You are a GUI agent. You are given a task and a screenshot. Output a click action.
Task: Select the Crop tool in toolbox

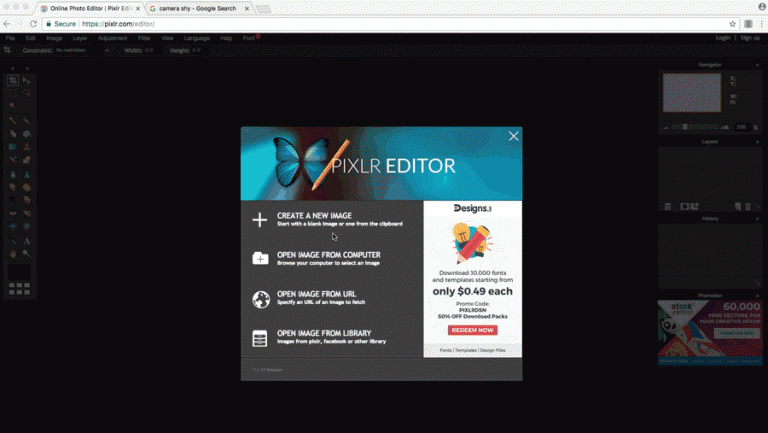coord(13,80)
